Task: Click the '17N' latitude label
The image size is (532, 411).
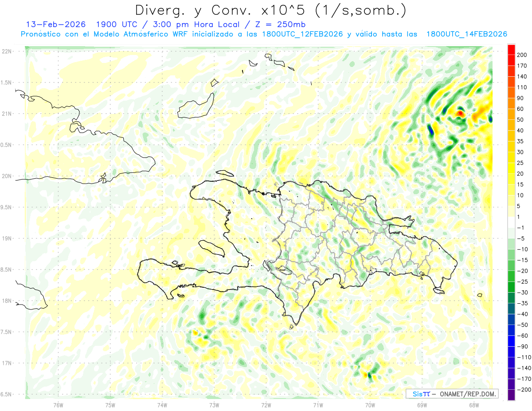Action: click(6, 363)
